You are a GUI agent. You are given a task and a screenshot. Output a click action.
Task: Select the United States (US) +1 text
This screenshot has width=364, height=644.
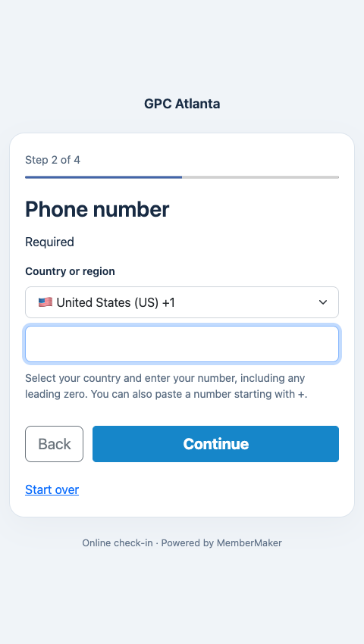[115, 303]
